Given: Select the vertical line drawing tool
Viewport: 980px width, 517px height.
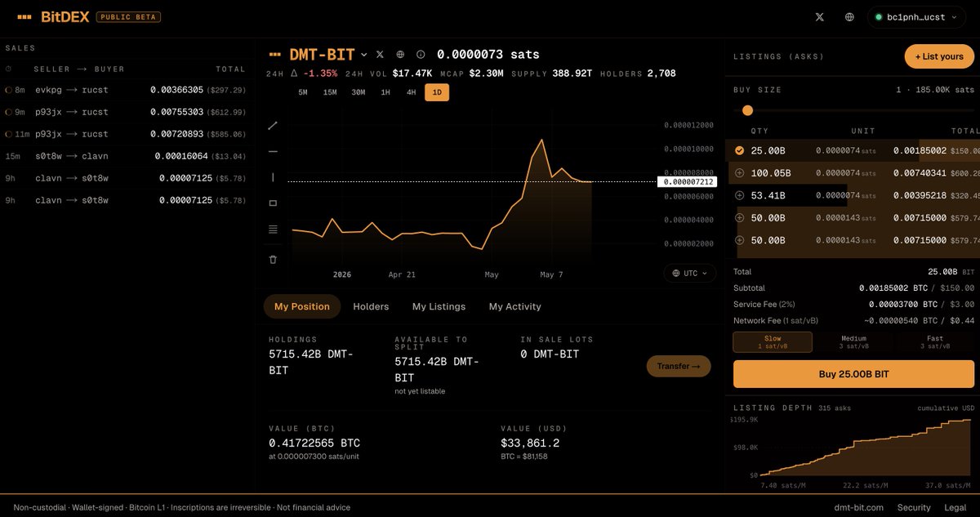Looking at the screenshot, I should point(273,177).
